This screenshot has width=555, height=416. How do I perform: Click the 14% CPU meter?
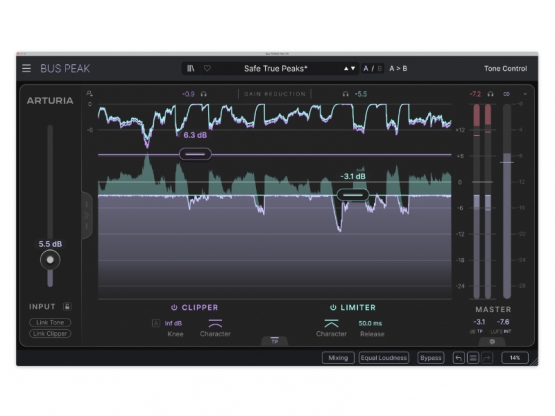click(x=515, y=358)
